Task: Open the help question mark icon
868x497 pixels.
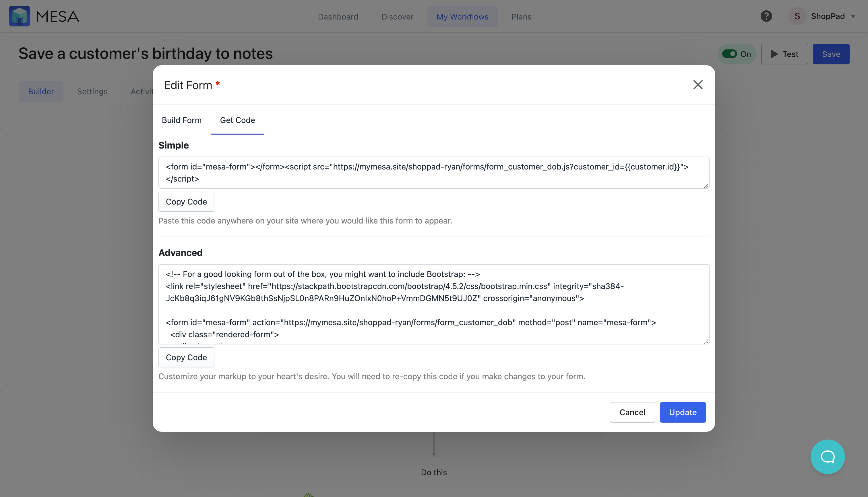Action: 766,16
